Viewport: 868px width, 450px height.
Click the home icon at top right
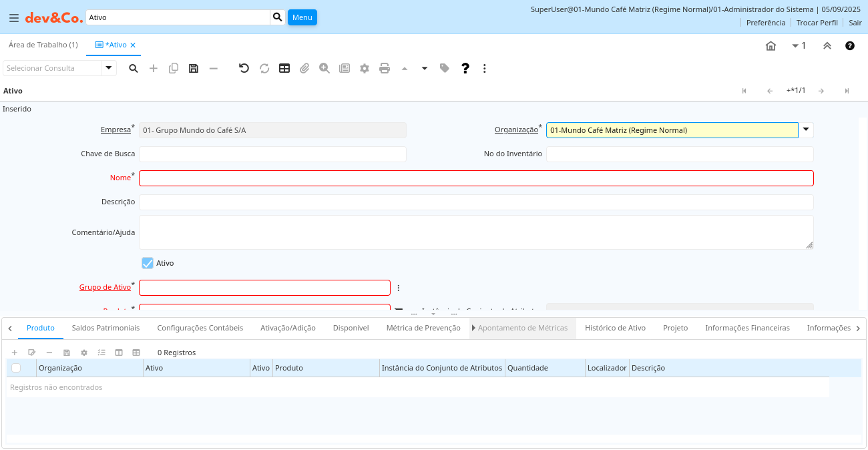click(771, 45)
